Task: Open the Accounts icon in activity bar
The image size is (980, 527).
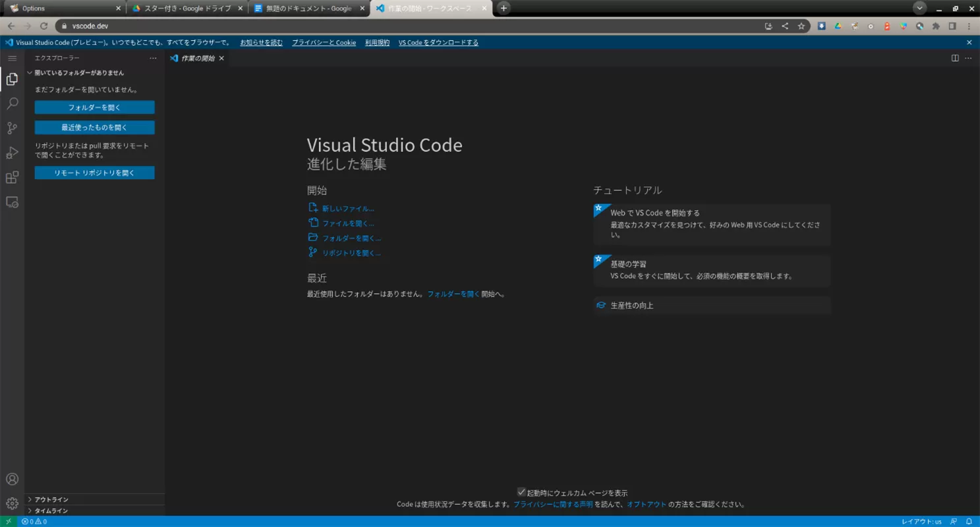Action: tap(12, 479)
